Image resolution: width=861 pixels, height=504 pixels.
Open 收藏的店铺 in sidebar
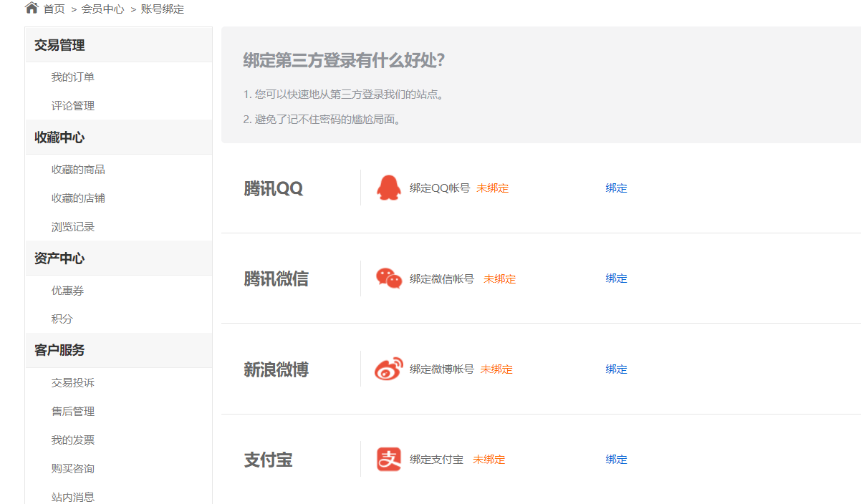pyautogui.click(x=78, y=198)
